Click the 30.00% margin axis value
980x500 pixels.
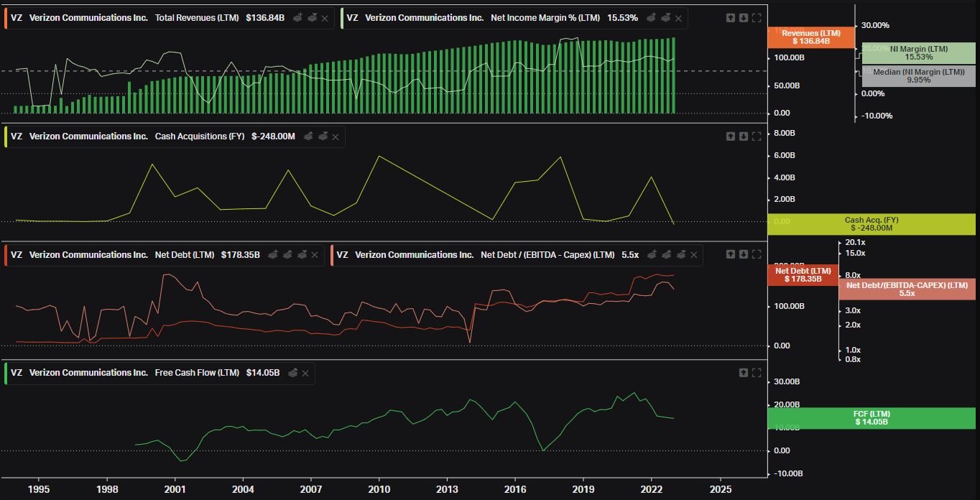click(x=875, y=26)
